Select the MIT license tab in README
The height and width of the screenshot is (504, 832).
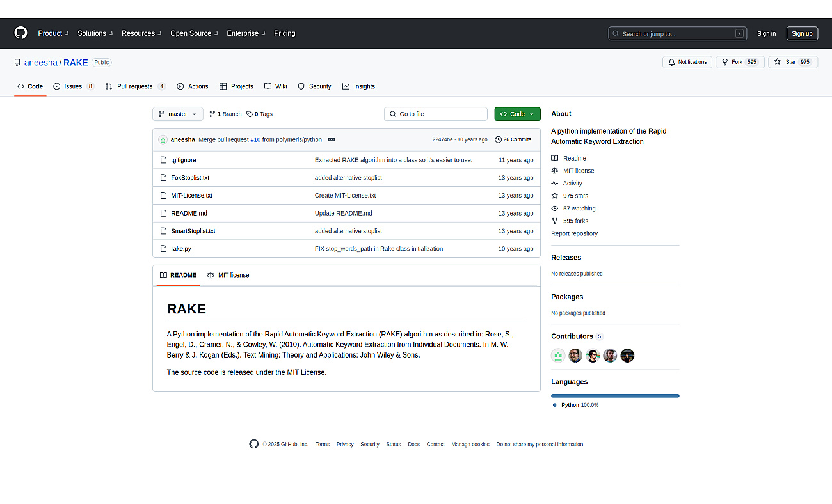(x=228, y=275)
